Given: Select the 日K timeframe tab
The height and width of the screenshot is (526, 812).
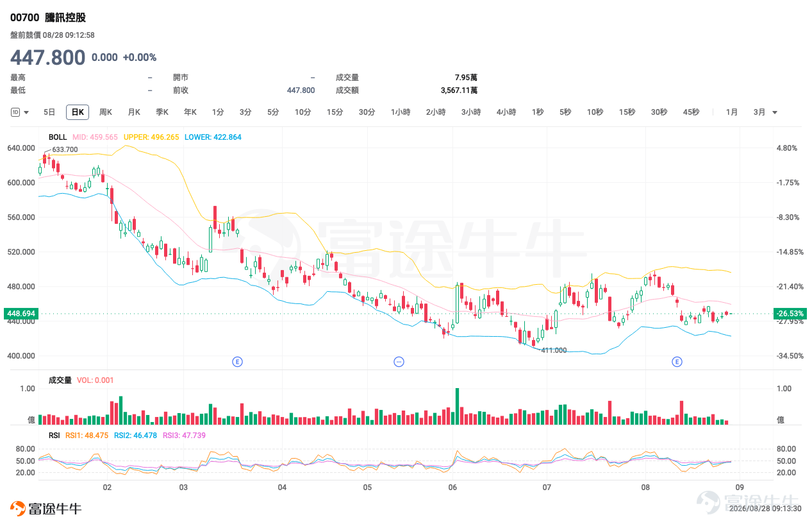Looking at the screenshot, I should tap(78, 112).
